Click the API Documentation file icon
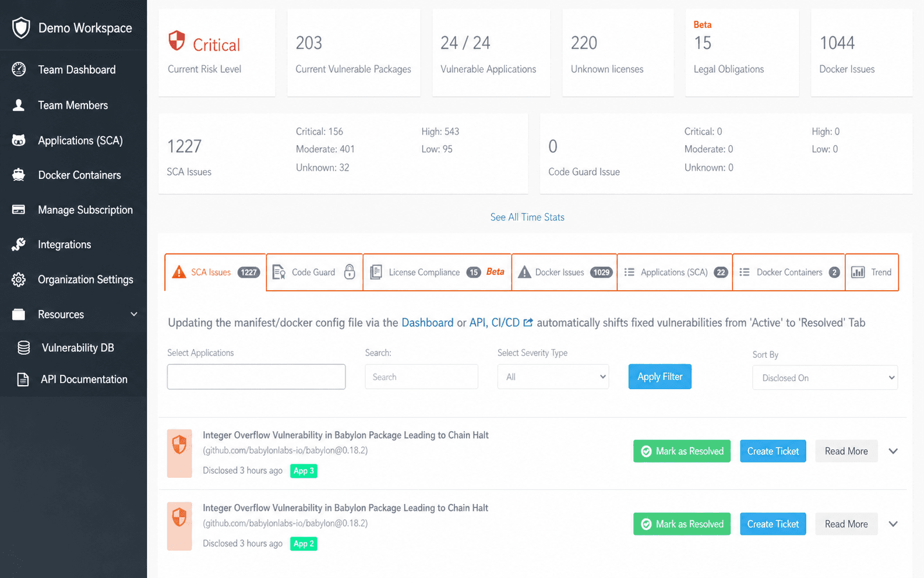Screen dimensions: 924x578 [23, 379]
